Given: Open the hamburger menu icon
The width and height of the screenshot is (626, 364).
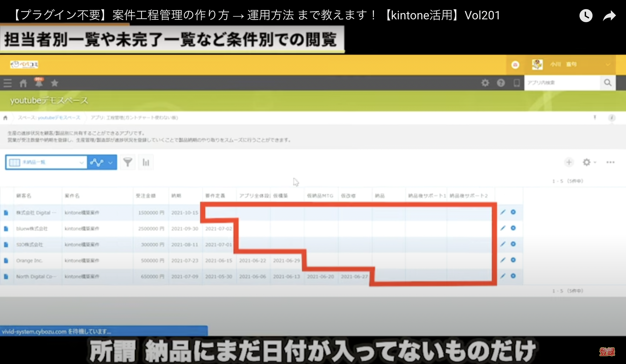Looking at the screenshot, I should click(7, 83).
